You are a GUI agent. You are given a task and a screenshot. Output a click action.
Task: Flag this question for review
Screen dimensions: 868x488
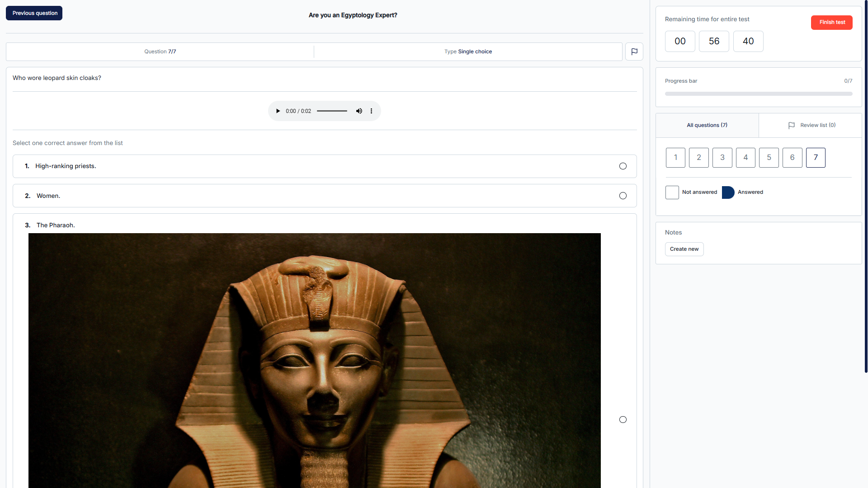(x=634, y=52)
